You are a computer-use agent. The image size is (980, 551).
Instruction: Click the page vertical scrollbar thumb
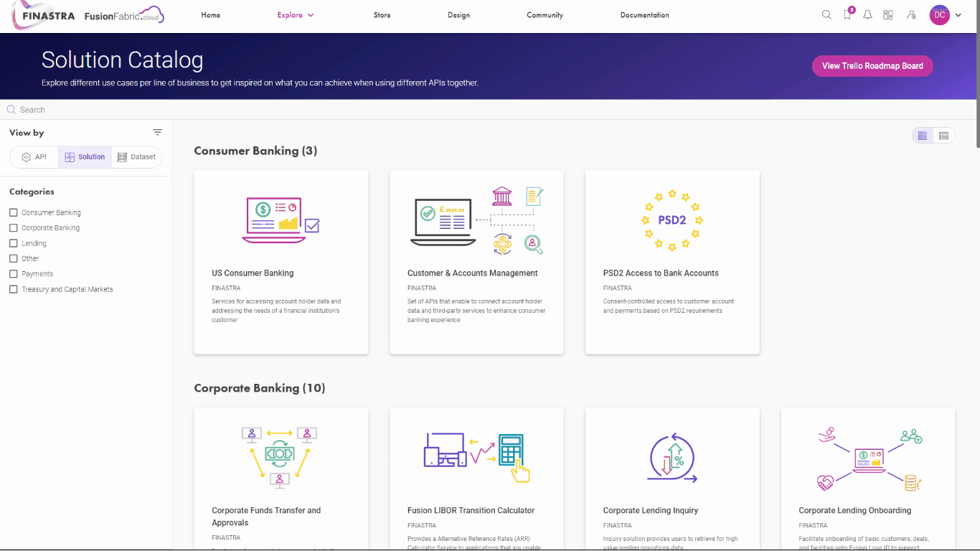(977, 75)
